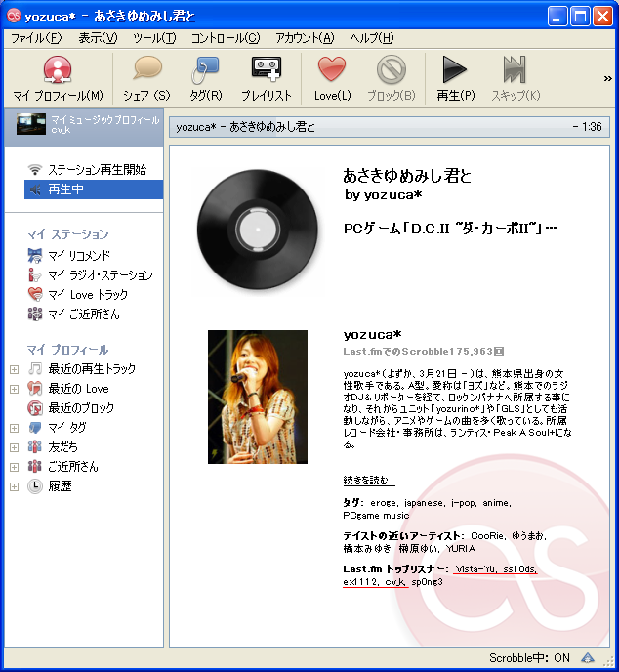Select 友だち people icon
619x672 pixels.
point(35,446)
